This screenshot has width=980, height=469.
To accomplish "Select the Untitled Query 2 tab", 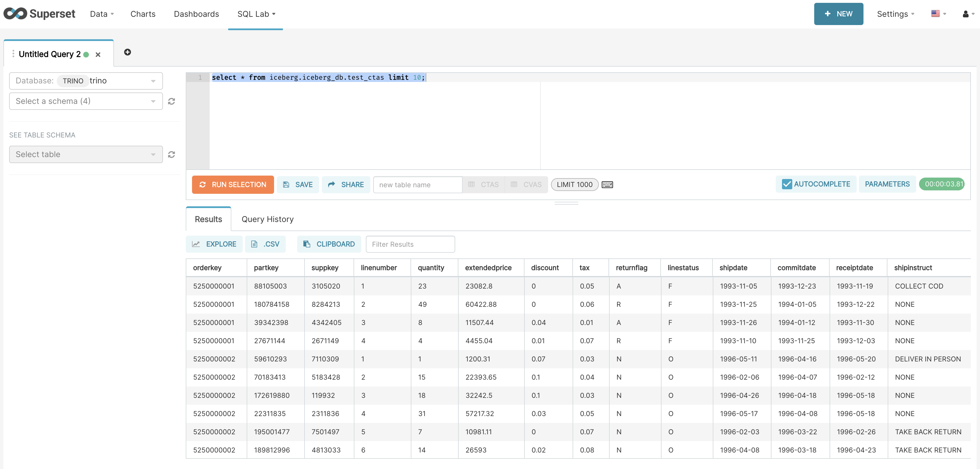I will (x=50, y=54).
